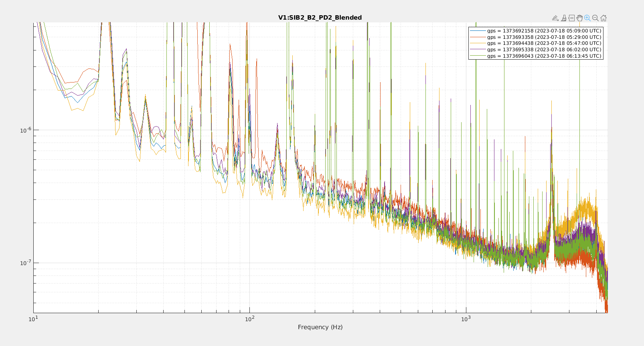Click legend entry gps = 1373694438 (05:47:00 UTC)
This screenshot has width=644, height=346.
point(536,43)
